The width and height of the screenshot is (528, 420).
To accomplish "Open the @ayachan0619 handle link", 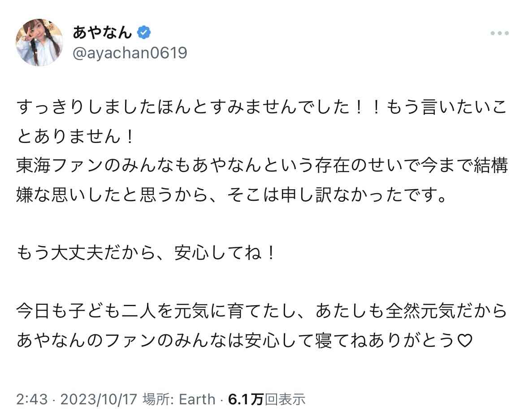I will tap(130, 53).
